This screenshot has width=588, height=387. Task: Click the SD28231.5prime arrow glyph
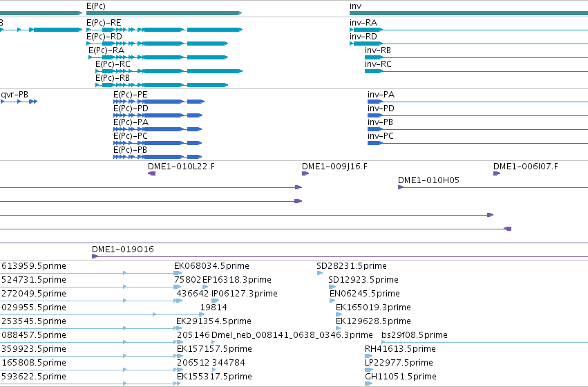point(320,273)
